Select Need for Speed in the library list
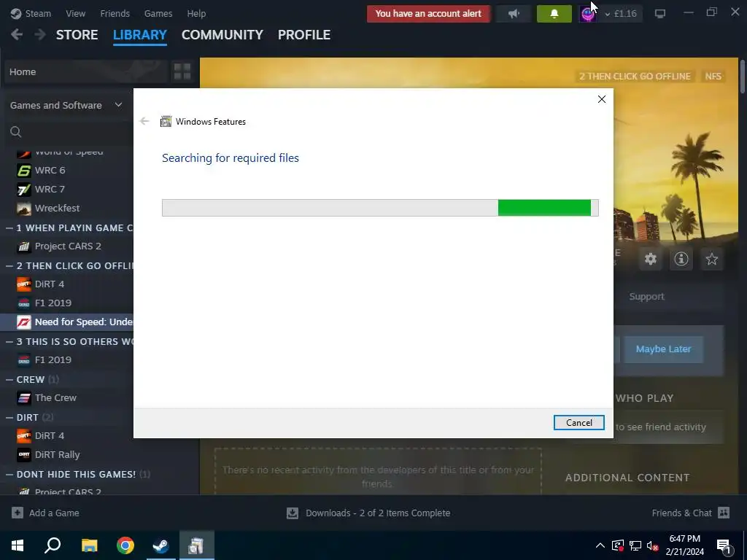The image size is (747, 560). [66, 322]
